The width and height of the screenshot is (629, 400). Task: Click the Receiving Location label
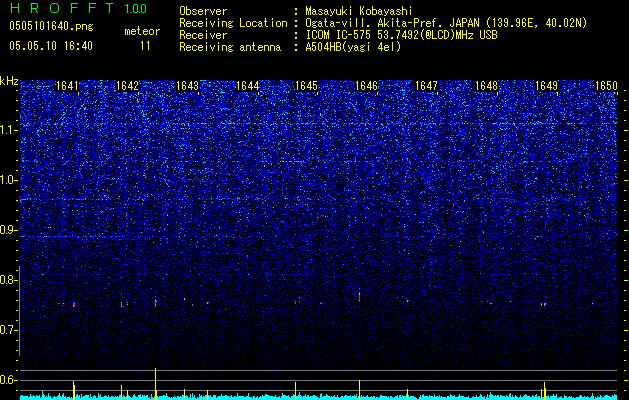[x=233, y=23]
